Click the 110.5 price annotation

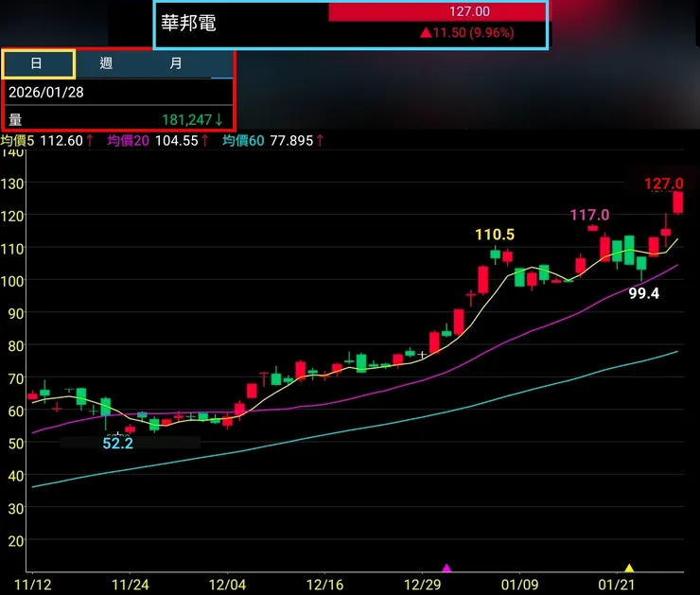(x=495, y=235)
